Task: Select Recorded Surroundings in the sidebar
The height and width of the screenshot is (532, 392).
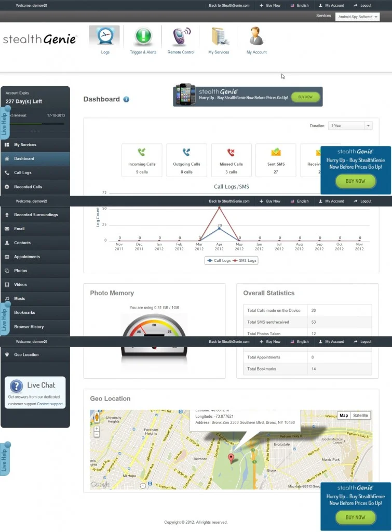Action: tap(35, 215)
